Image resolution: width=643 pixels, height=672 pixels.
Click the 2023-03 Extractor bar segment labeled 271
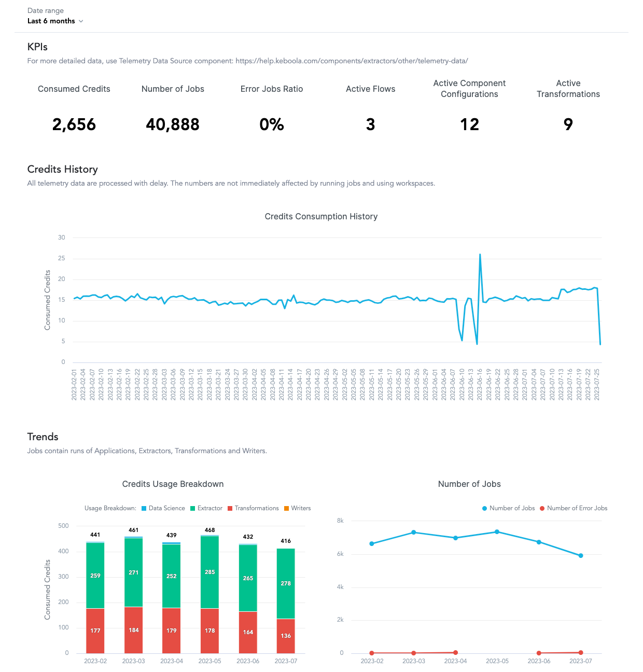[134, 572]
